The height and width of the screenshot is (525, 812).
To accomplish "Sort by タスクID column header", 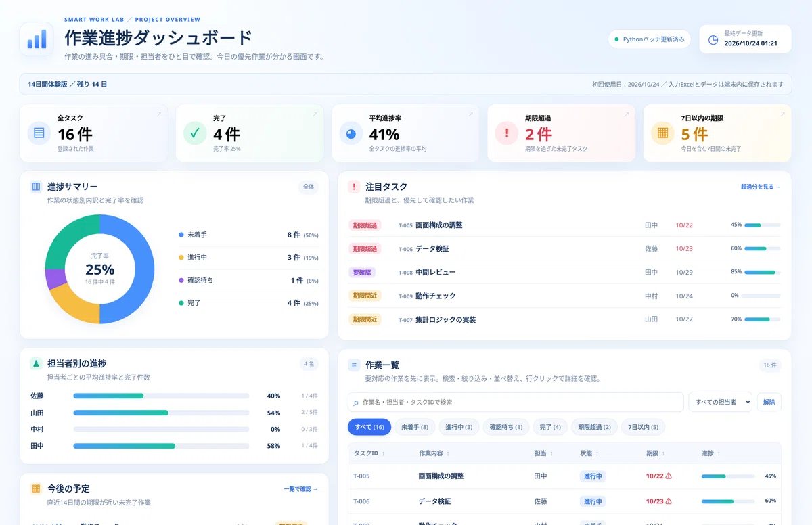I will click(x=369, y=453).
